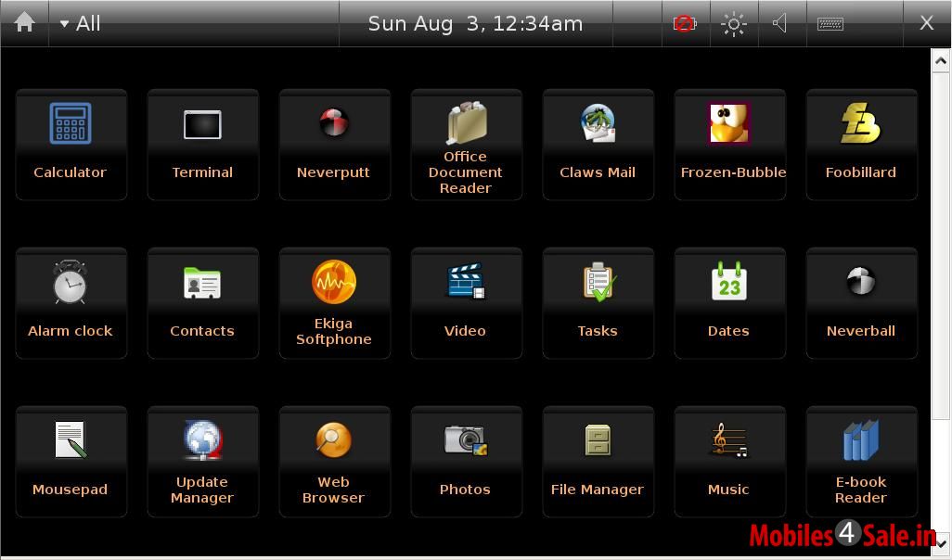Launch Ekiga Softphone
This screenshot has width=952, height=560.
(x=334, y=302)
